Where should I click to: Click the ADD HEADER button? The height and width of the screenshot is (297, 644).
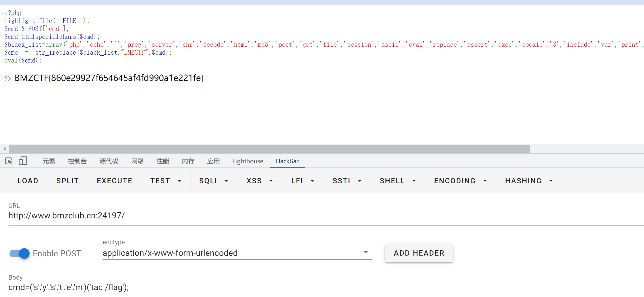(x=419, y=253)
